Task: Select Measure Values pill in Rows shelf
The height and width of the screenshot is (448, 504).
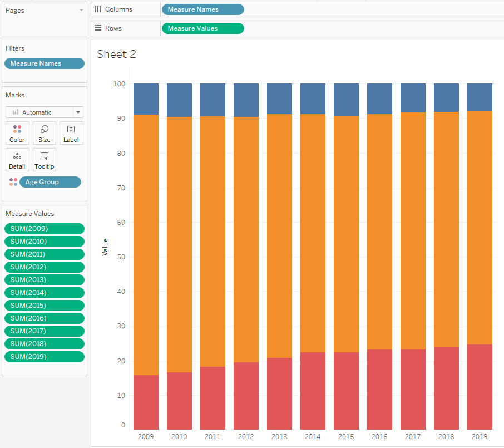Action: tap(202, 28)
